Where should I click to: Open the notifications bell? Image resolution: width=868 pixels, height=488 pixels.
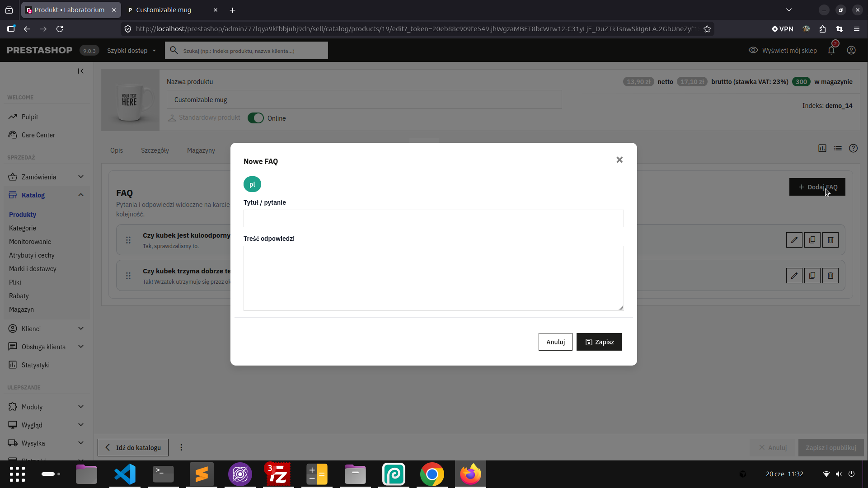(x=831, y=51)
